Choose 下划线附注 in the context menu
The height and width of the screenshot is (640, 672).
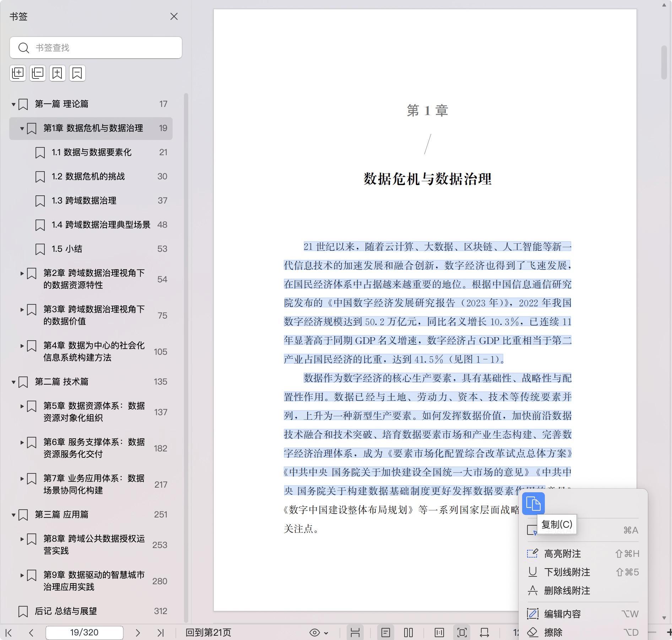567,572
